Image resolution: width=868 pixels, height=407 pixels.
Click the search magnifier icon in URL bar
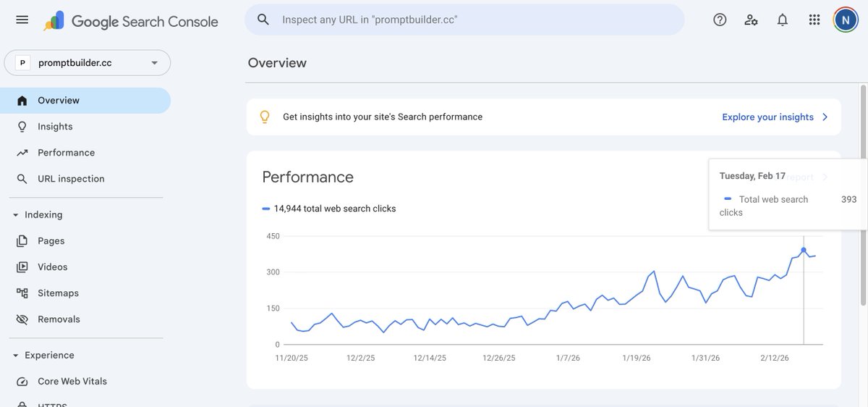[x=263, y=20]
